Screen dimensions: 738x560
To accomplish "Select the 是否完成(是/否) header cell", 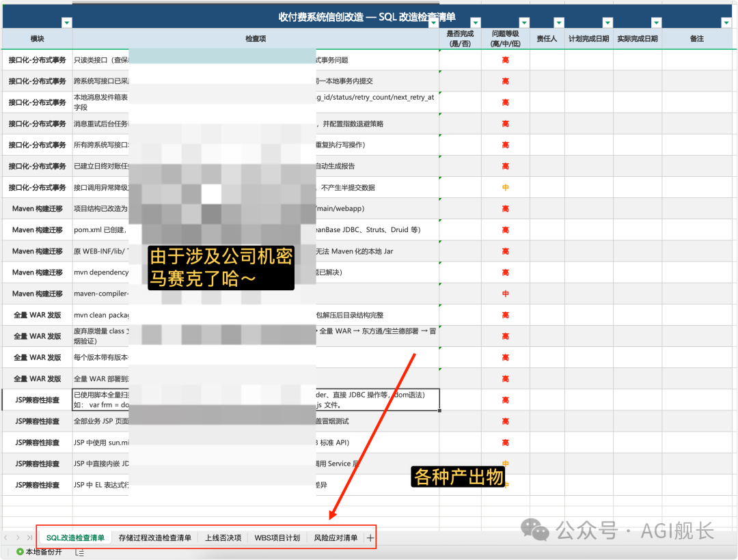I will pos(461,38).
